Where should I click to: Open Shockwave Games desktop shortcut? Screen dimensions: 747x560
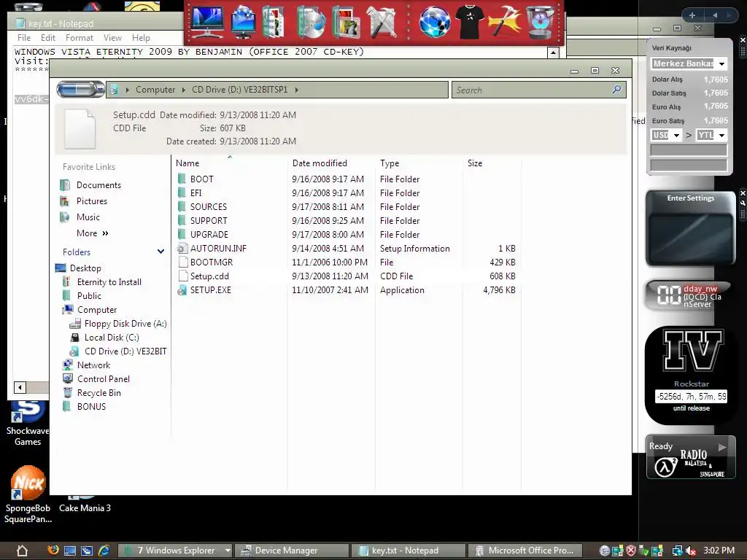27,423
